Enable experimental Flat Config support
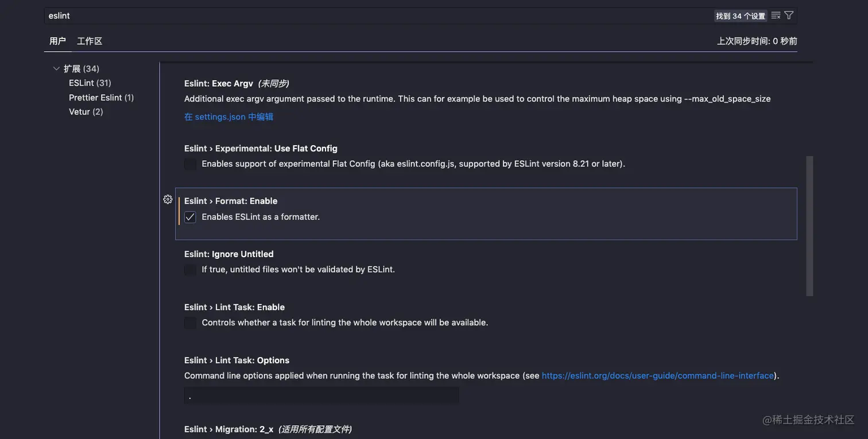This screenshot has height=439, width=868. coord(190,163)
